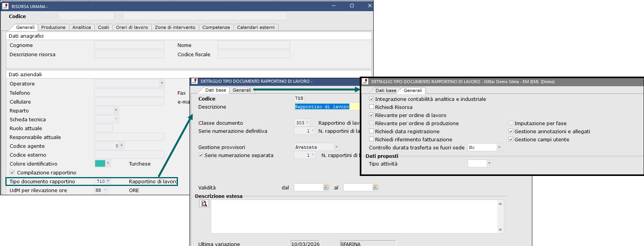Enable the Richiedi Risorsa checkbox

click(x=372, y=107)
